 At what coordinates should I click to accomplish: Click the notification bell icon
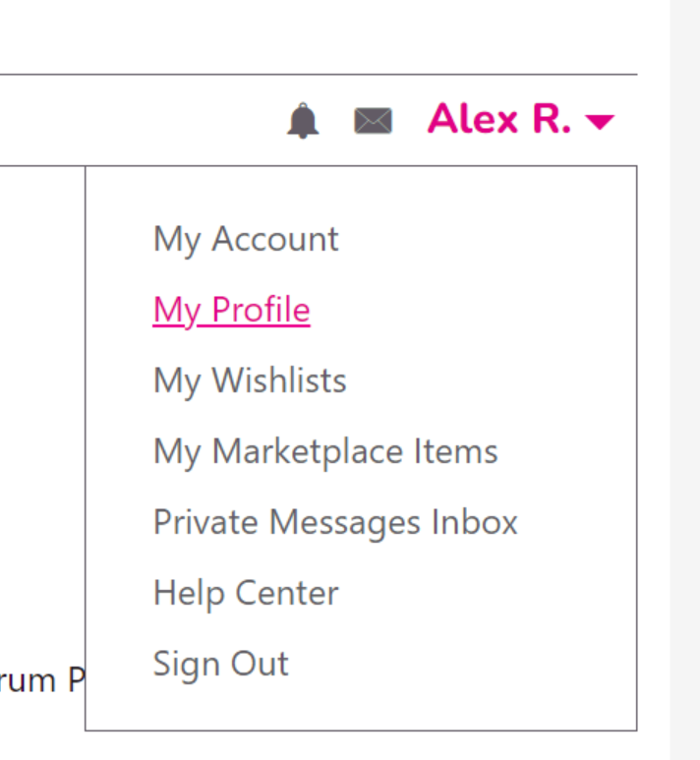pos(303,122)
